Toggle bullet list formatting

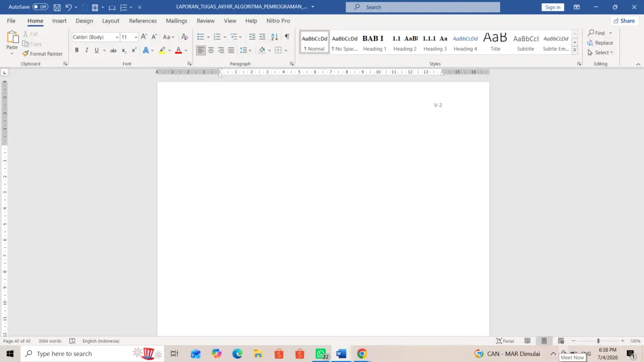point(200,37)
